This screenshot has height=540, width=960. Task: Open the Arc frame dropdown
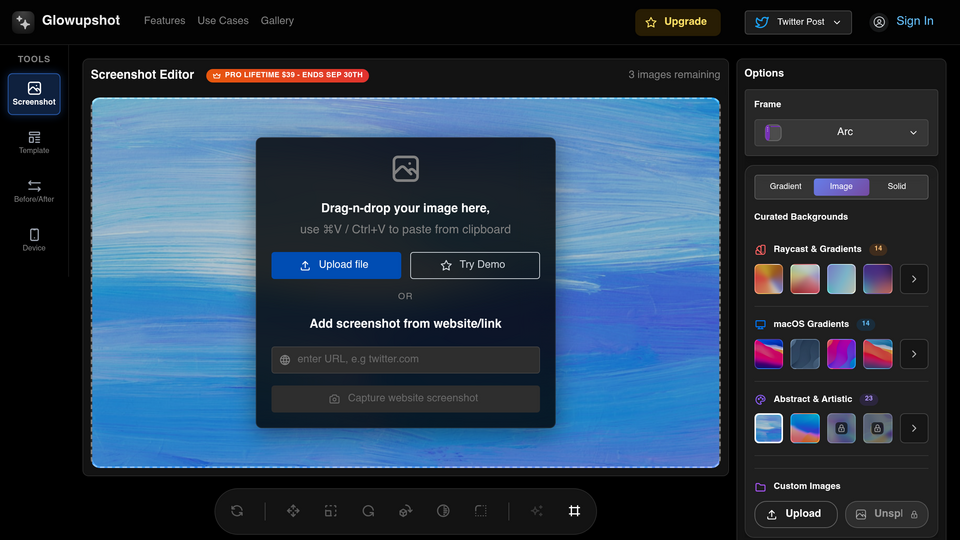pos(841,132)
